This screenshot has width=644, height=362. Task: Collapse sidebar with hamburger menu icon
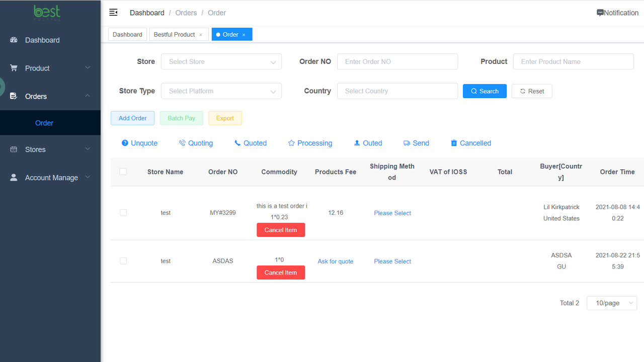(113, 13)
